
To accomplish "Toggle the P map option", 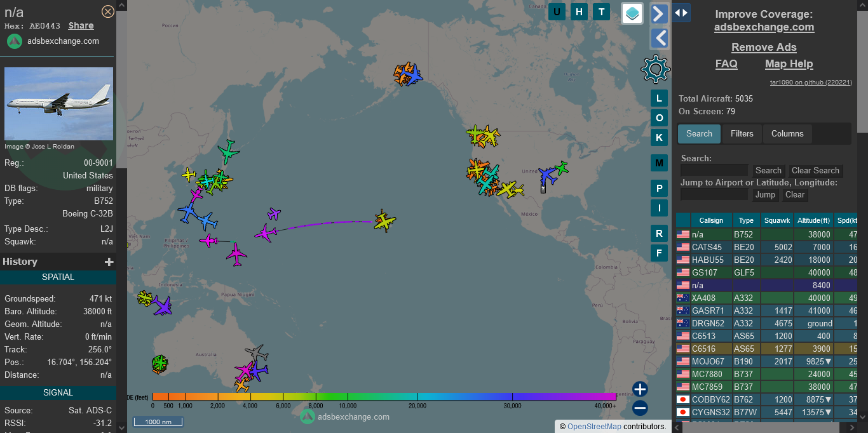I will pyautogui.click(x=659, y=189).
